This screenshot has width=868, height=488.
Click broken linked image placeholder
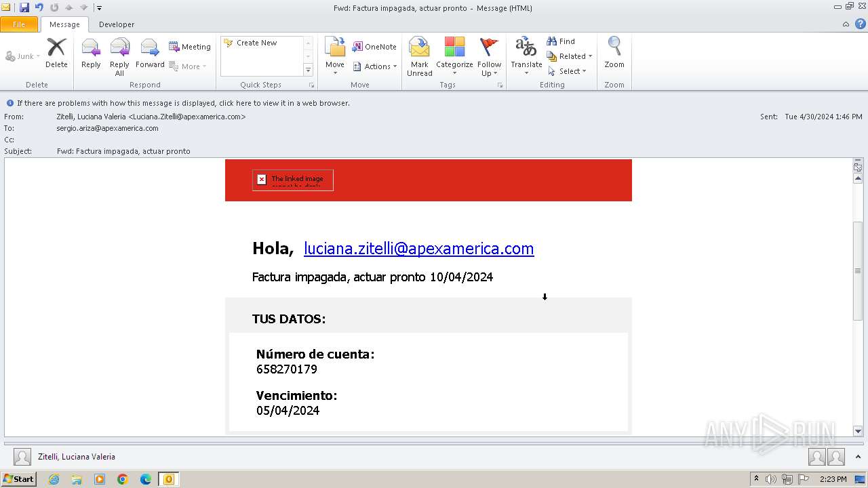(x=293, y=180)
